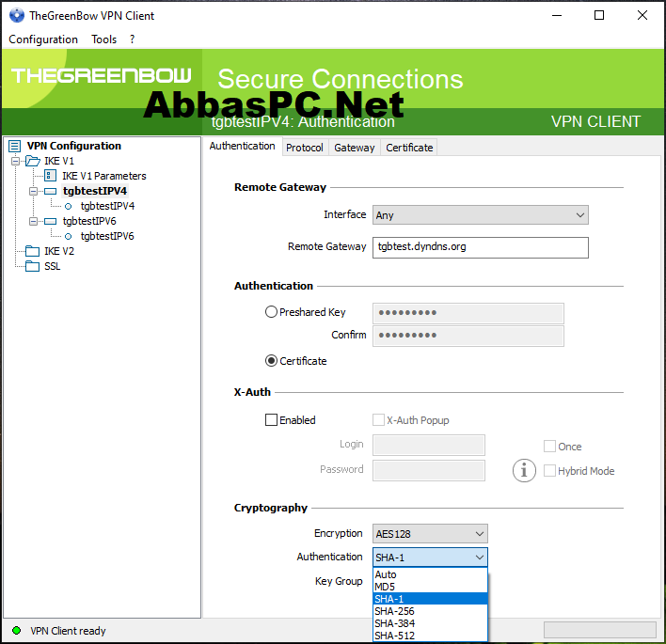Choose Auto in the authentication list

tap(430, 574)
